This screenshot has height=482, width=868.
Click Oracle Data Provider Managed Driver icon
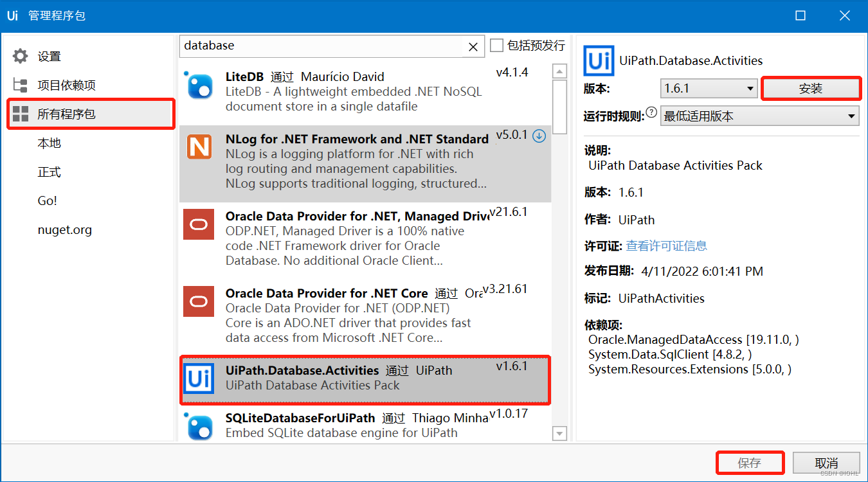coord(199,224)
